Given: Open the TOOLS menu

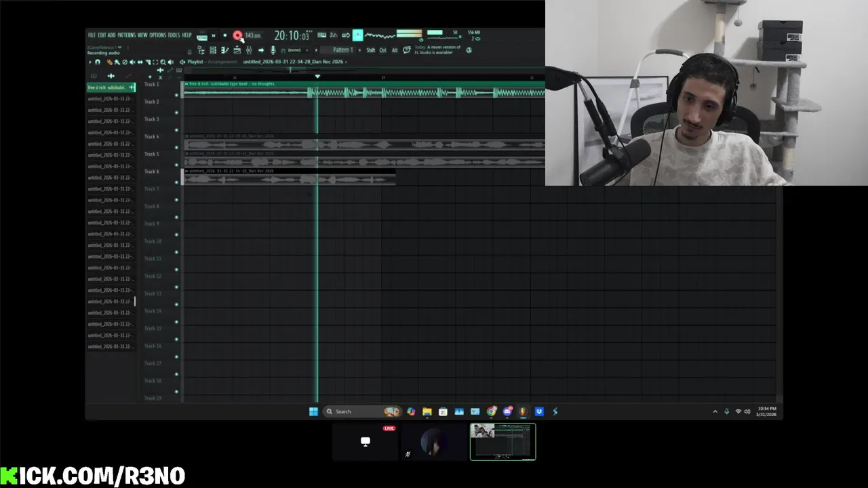Looking at the screenshot, I should point(174,35).
